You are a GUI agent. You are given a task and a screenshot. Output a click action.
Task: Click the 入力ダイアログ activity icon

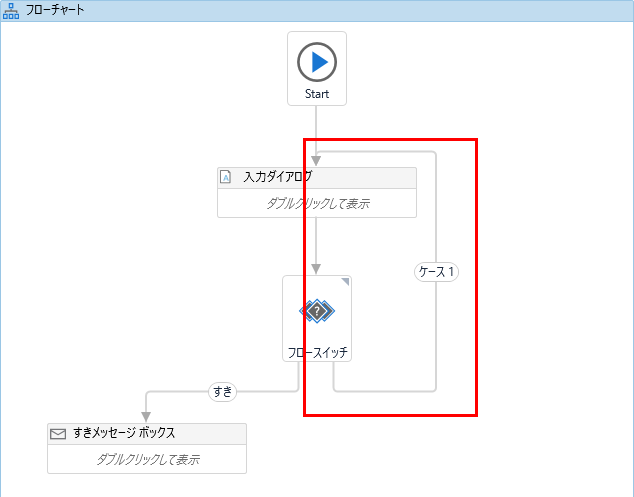point(225,177)
